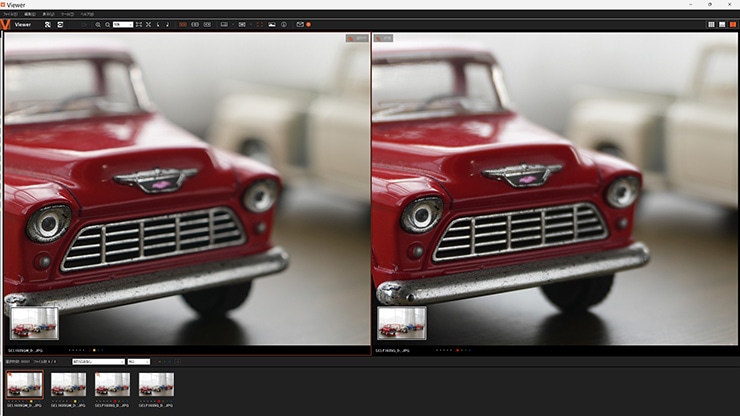Click the label tag in right pane's top-left corner
This screenshot has width=740, height=416.
point(383,38)
